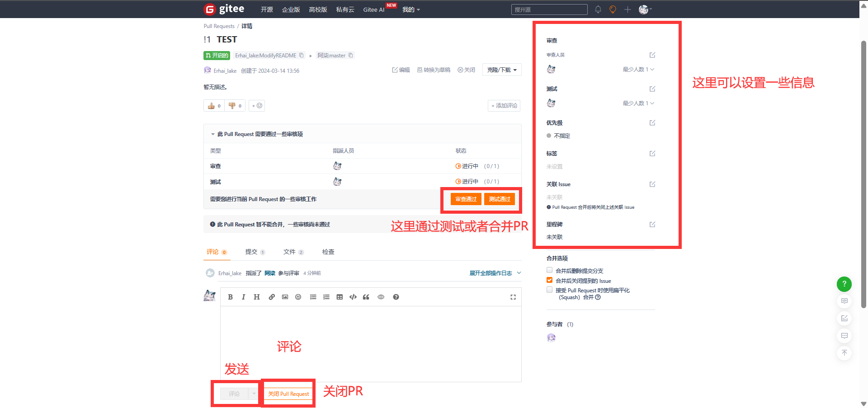Screen dimensions: 868x408
Task: Collapse the Pull Request review items section
Action: (213, 134)
